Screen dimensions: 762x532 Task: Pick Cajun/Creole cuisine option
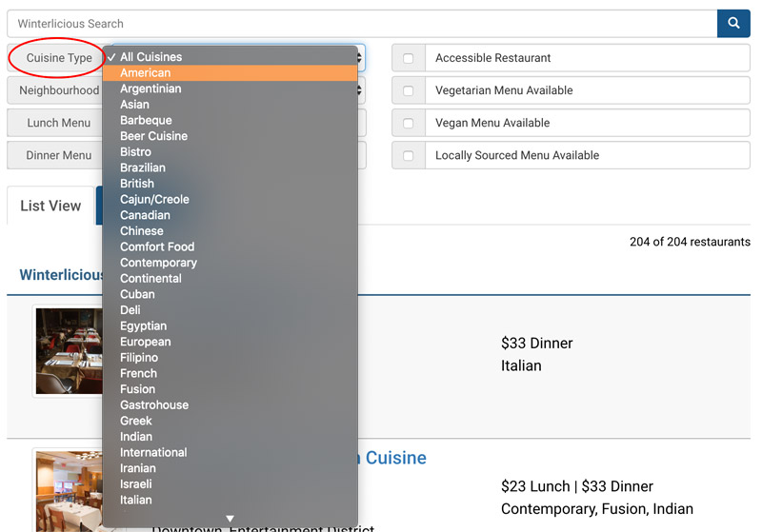(x=231, y=200)
